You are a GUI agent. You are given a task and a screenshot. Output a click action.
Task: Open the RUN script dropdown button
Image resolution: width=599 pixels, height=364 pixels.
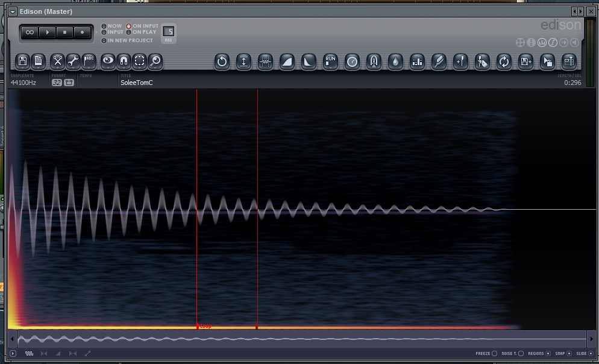coord(330,61)
